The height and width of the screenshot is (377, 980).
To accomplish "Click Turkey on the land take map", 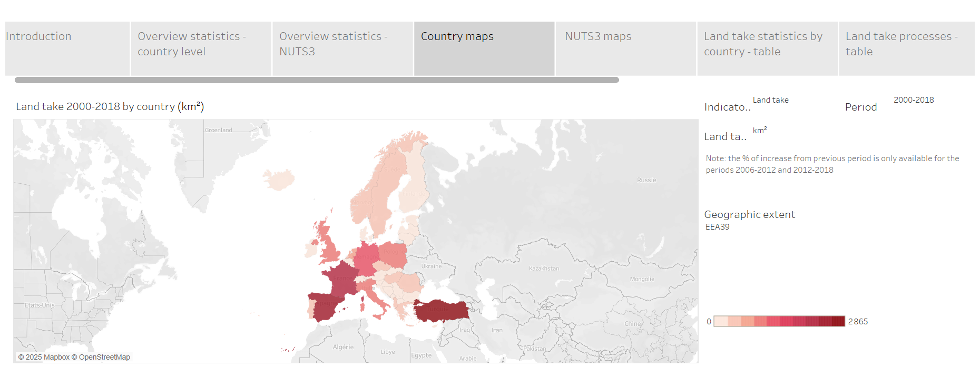I will click(442, 311).
